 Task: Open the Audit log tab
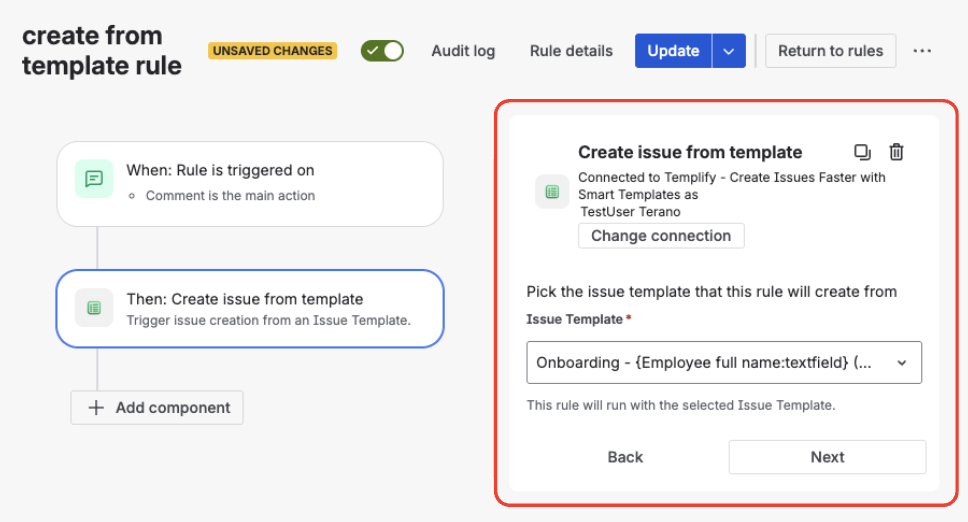[463, 51]
